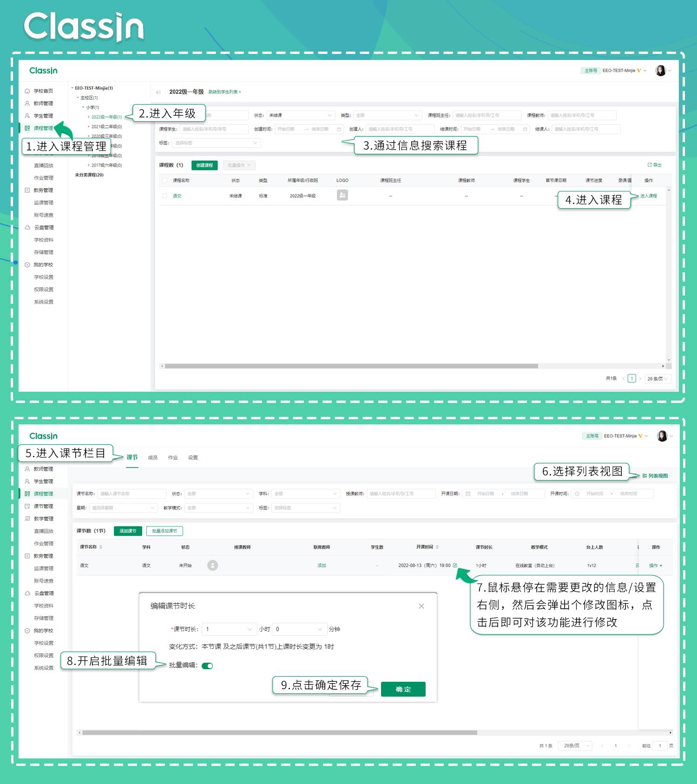Click the 添加课节 button
This screenshot has width=697, height=784.
click(128, 531)
